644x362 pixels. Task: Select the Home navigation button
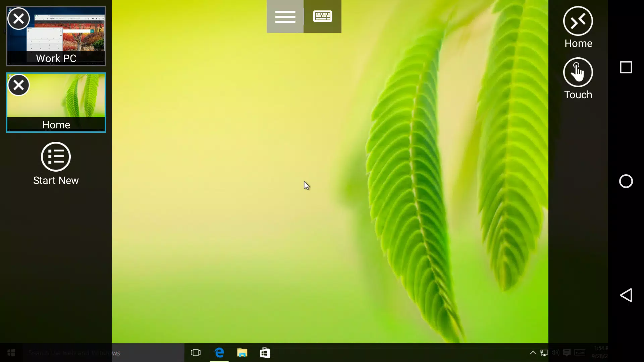(x=579, y=27)
